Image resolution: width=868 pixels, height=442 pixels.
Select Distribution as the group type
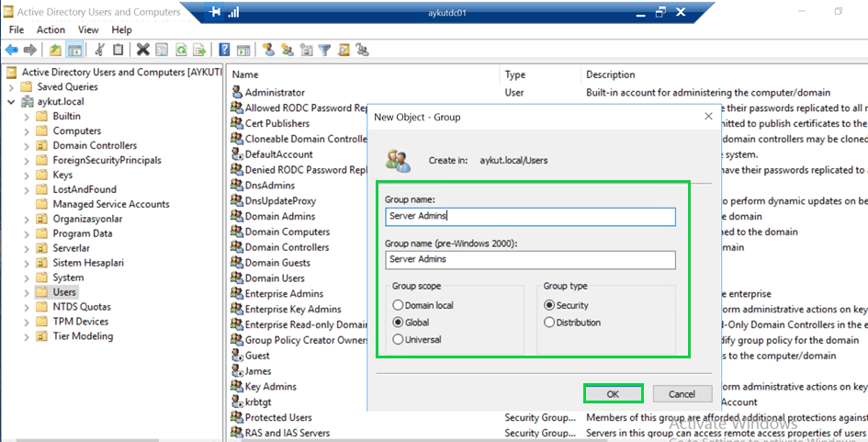pos(549,323)
